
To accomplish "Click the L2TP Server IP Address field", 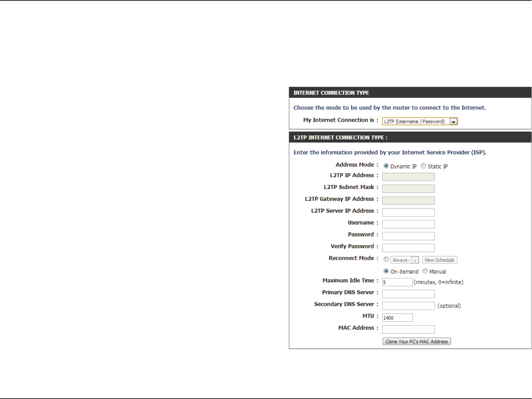I will point(408,212).
